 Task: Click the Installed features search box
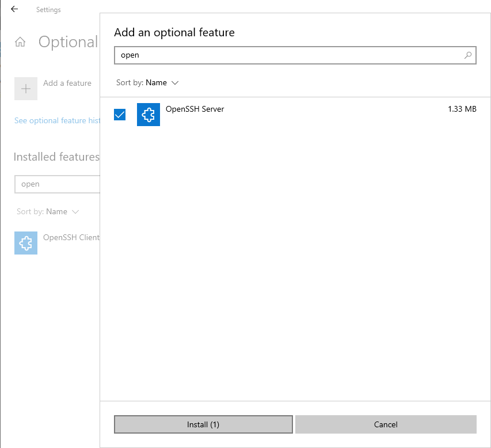(58, 184)
